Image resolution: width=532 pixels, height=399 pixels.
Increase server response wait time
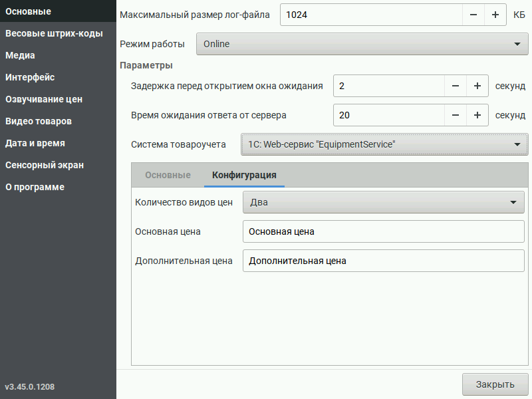tap(477, 115)
